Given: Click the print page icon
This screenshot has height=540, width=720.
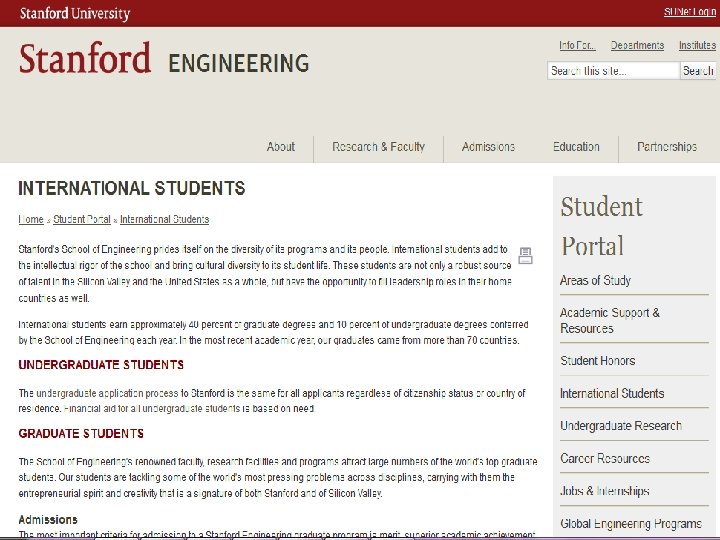Looking at the screenshot, I should [x=525, y=256].
